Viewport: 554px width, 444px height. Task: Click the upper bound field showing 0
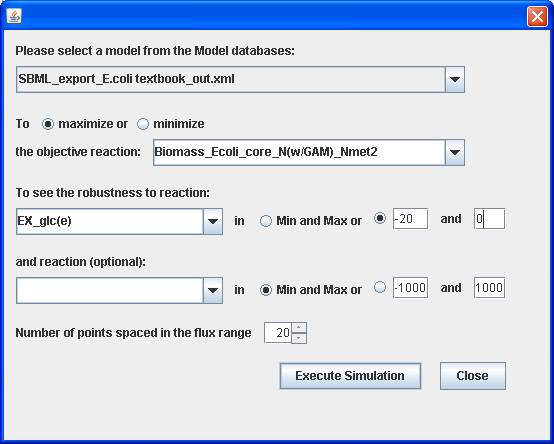(x=489, y=219)
